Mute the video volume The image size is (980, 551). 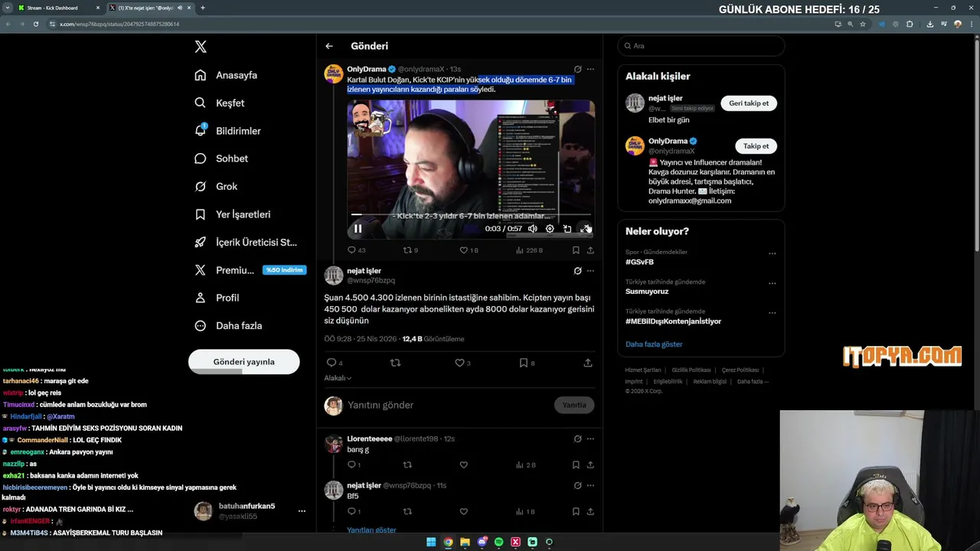(533, 228)
